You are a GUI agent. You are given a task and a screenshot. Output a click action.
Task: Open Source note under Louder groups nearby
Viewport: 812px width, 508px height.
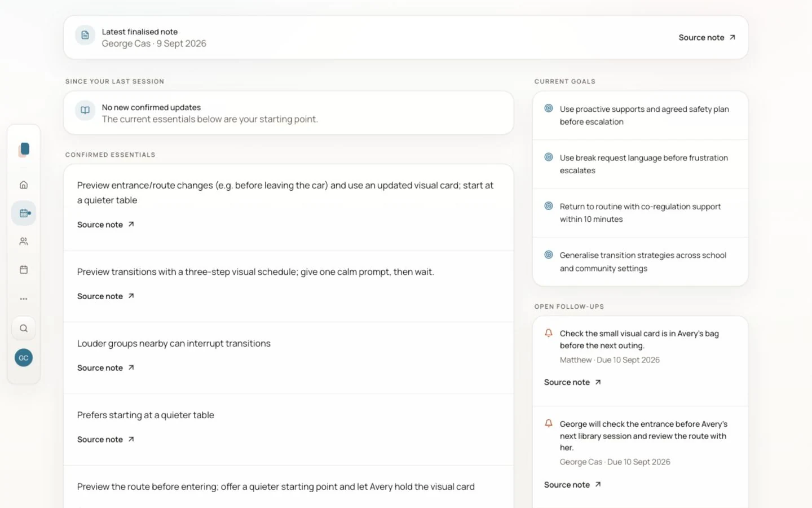coord(105,368)
